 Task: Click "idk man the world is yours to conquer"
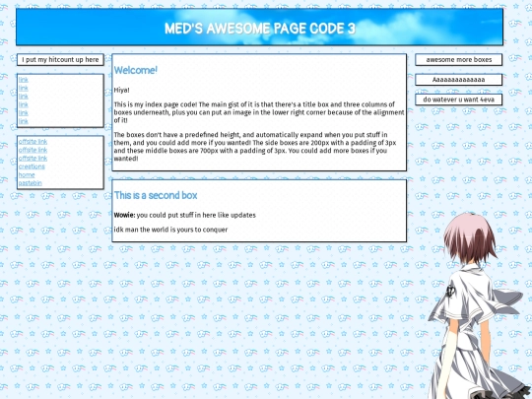pyautogui.click(x=170, y=230)
